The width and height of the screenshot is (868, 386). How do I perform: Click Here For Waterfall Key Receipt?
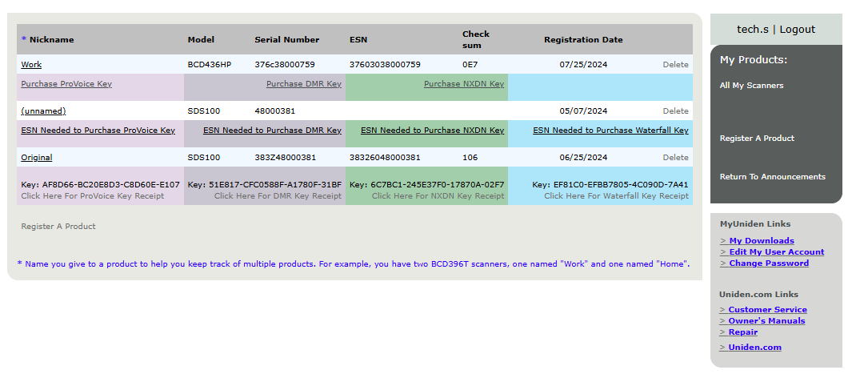coord(616,195)
